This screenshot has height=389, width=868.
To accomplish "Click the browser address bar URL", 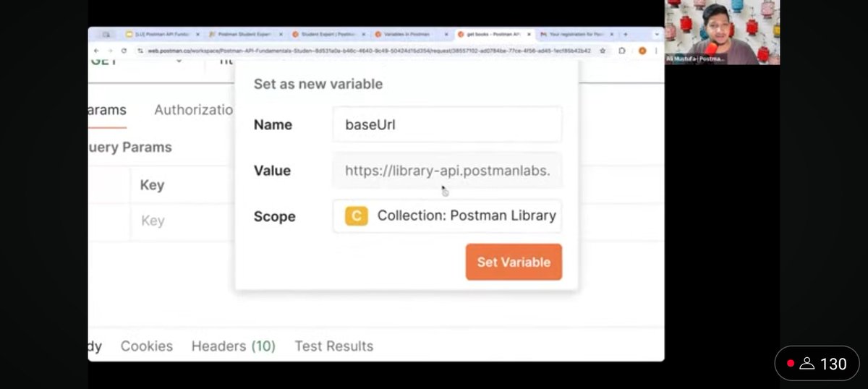I will 369,51.
